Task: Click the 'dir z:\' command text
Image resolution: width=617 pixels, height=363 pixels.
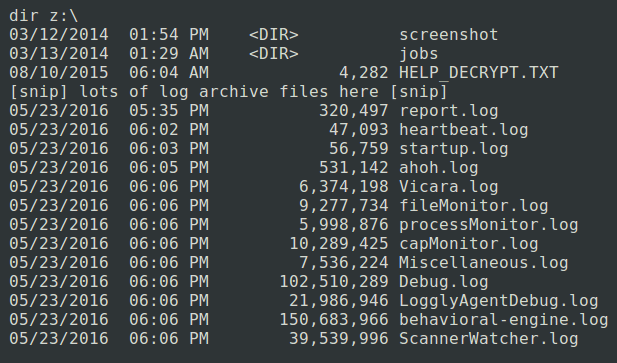Action: (44, 16)
